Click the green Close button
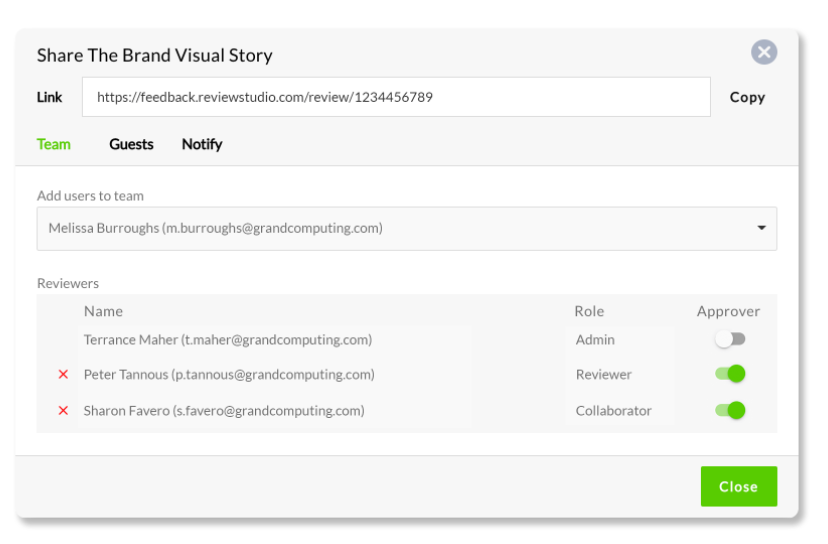 coord(739,486)
